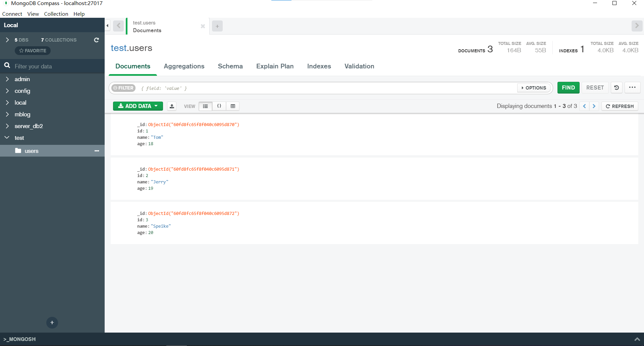The height and width of the screenshot is (346, 644).
Task: Focus the query filter input field
Action: (327, 88)
